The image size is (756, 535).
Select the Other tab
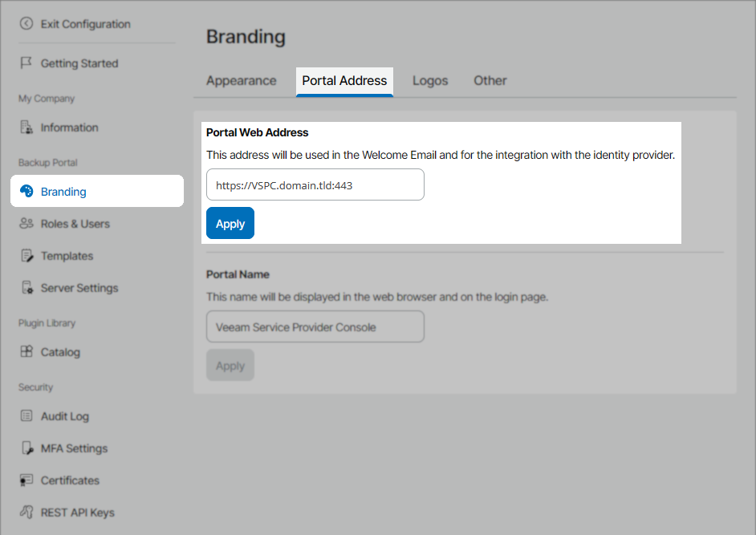click(x=490, y=80)
